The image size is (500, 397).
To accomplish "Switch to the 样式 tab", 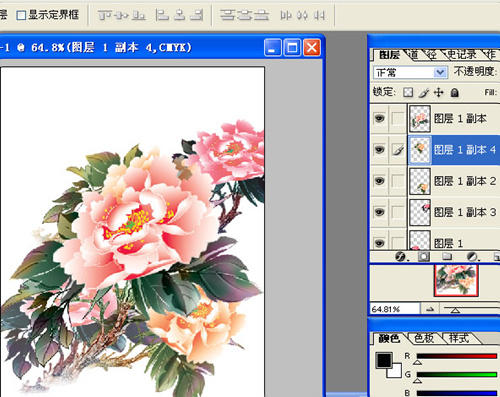I will click(459, 338).
